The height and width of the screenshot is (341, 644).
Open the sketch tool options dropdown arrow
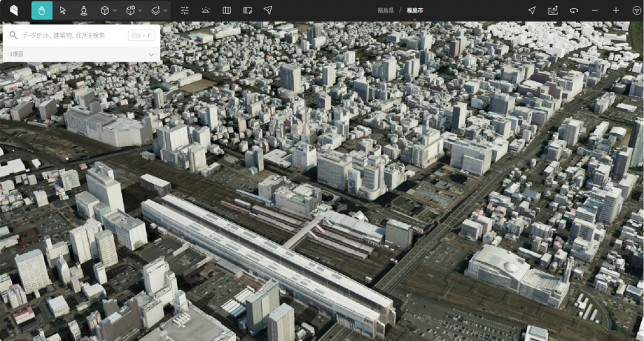(x=115, y=10)
